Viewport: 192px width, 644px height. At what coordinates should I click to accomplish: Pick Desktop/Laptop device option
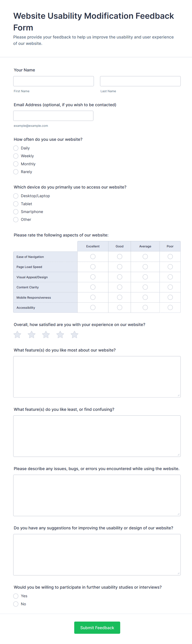(x=16, y=196)
